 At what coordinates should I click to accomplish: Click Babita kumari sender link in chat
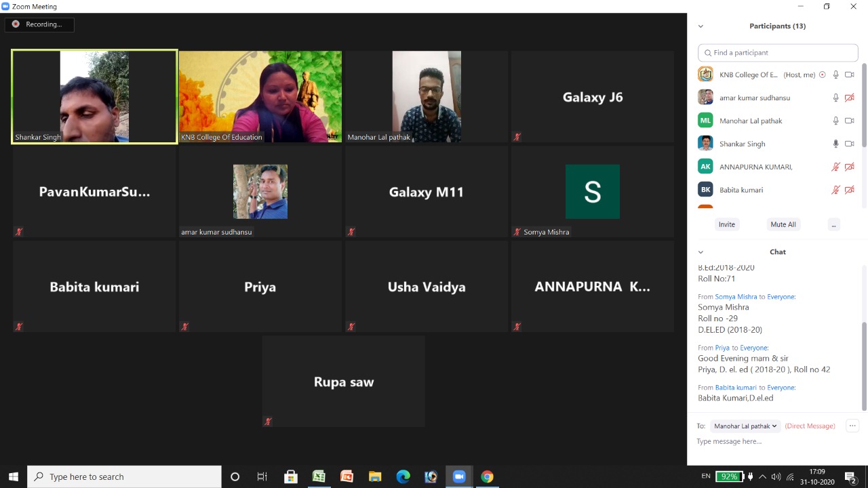tap(736, 388)
